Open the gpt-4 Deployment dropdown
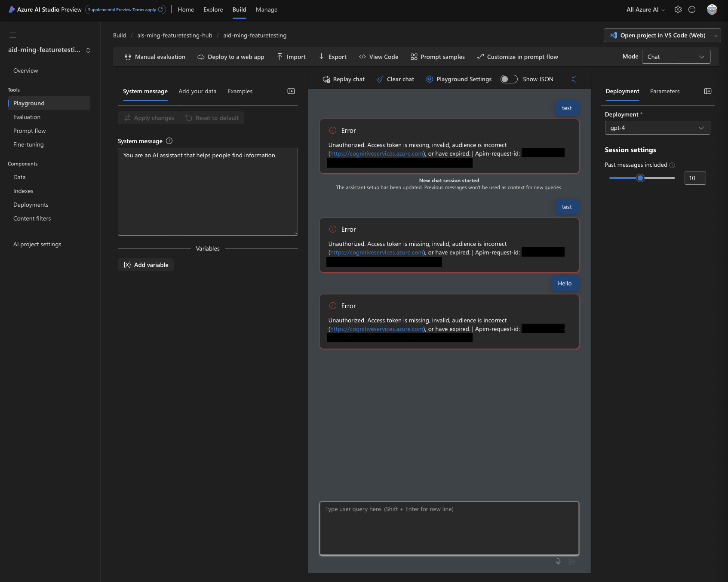Screen dimensions: 728x582 pos(657,128)
